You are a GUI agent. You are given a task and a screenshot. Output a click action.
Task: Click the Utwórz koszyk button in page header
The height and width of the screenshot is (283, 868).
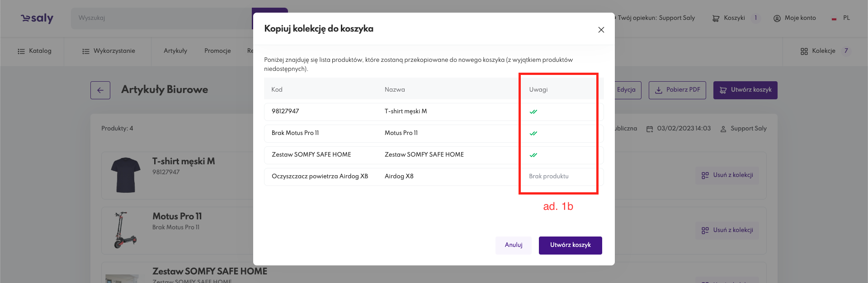pyautogui.click(x=745, y=90)
